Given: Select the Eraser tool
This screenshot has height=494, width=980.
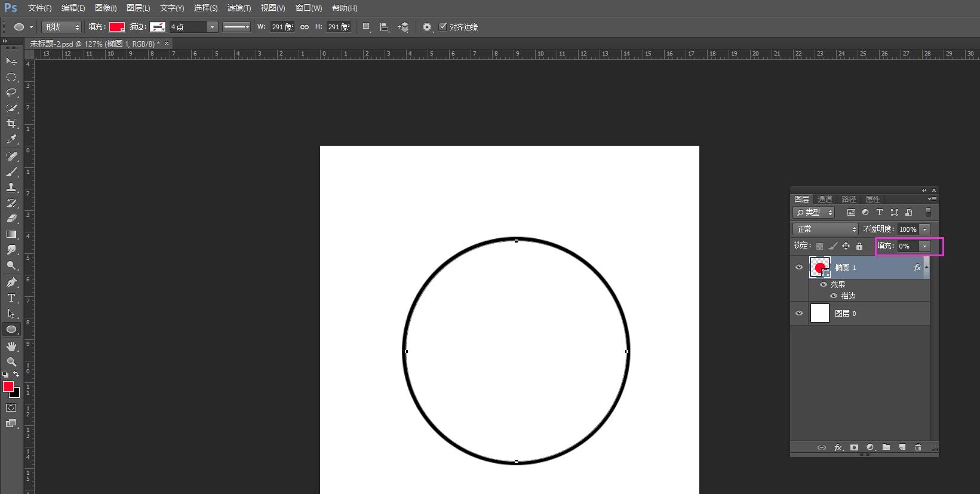Looking at the screenshot, I should [x=11, y=219].
